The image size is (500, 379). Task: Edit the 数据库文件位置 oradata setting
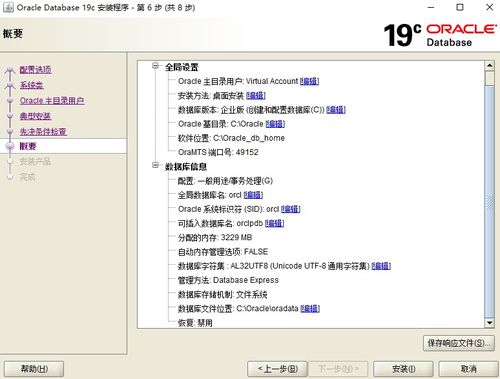[x=310, y=309]
